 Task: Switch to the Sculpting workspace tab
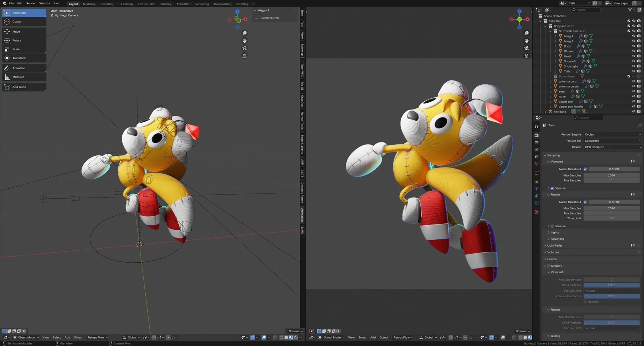click(x=107, y=4)
